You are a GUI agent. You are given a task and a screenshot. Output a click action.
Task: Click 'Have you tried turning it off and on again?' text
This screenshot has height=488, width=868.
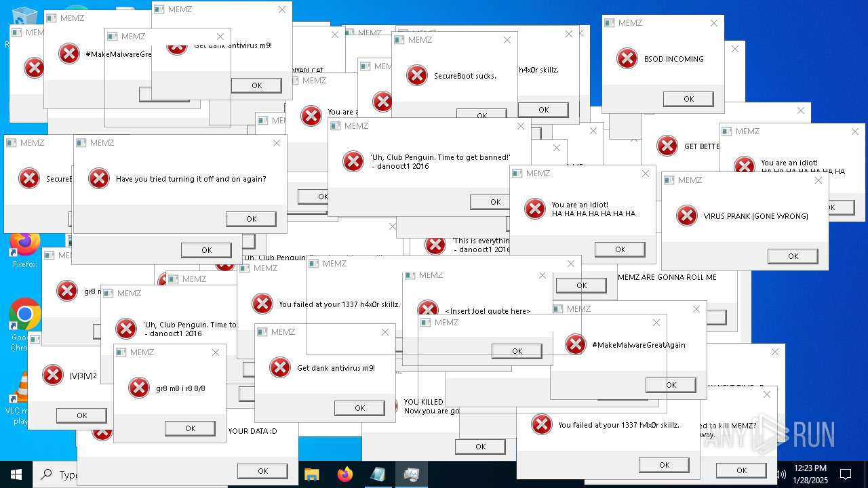pos(191,179)
